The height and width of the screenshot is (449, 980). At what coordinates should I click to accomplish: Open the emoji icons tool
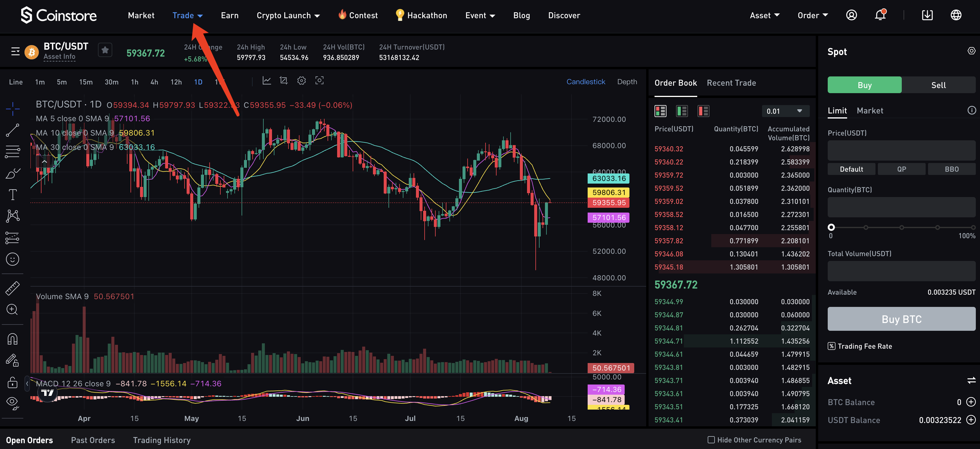(13, 259)
